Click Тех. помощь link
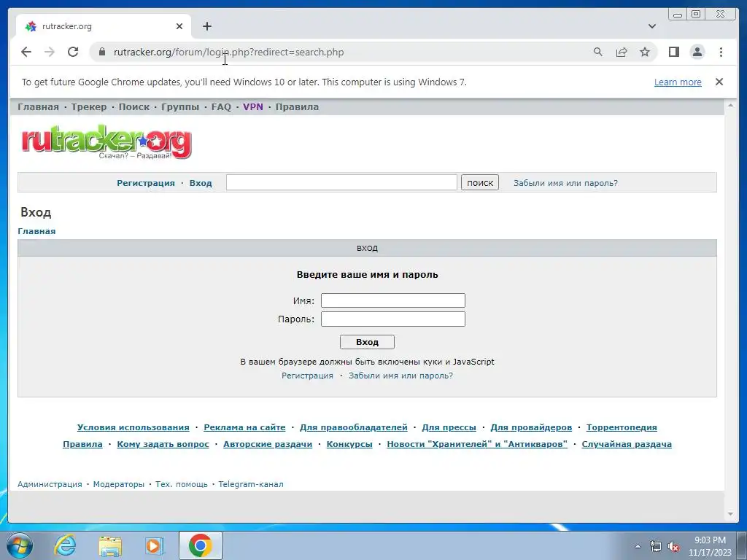747x560 pixels. coord(182,484)
